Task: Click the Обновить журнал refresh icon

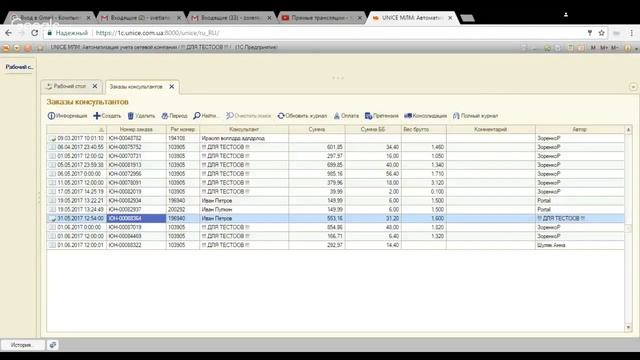Action: (281, 116)
